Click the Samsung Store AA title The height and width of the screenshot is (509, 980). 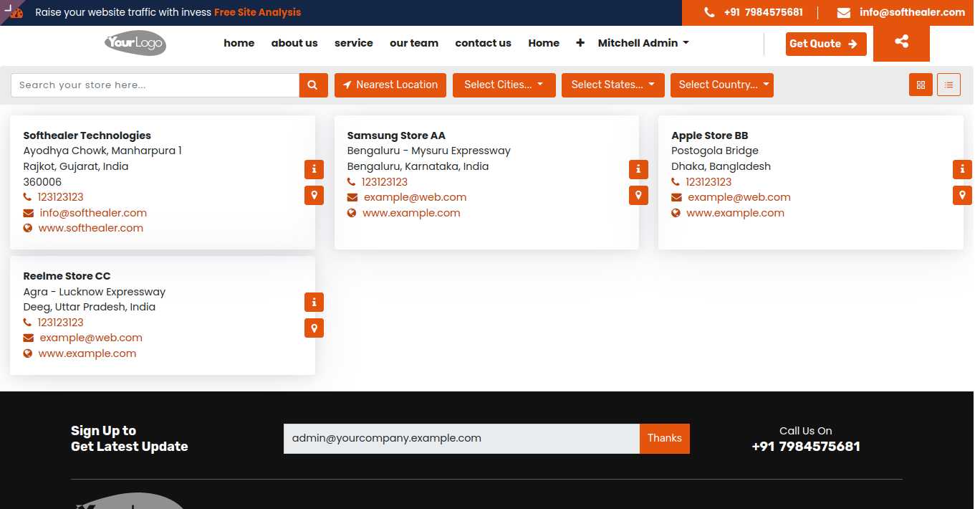tap(396, 135)
